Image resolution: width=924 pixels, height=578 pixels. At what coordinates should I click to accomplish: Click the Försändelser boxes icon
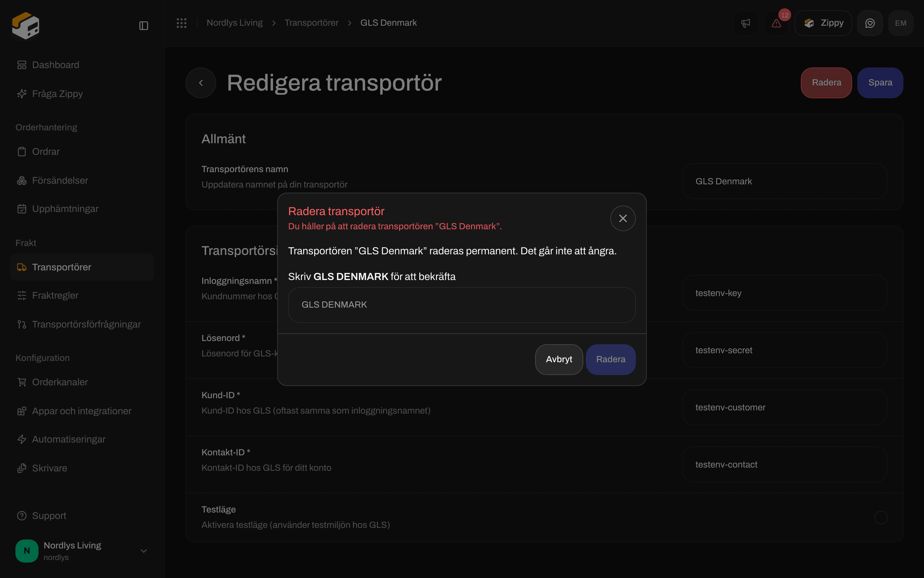coord(22,180)
